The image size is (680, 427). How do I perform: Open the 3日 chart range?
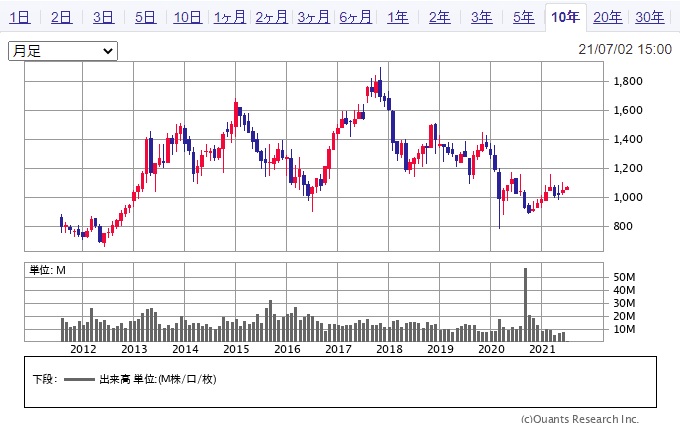tap(104, 17)
